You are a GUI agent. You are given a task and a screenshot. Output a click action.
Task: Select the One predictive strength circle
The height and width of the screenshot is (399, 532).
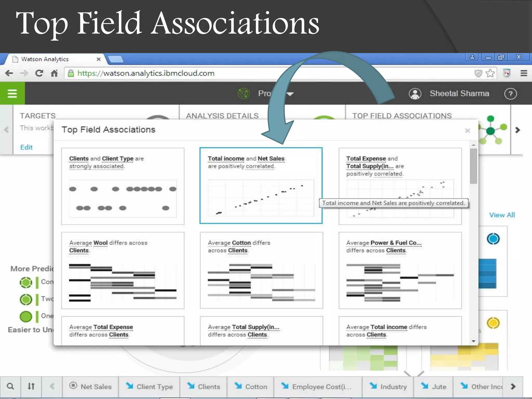click(26, 316)
